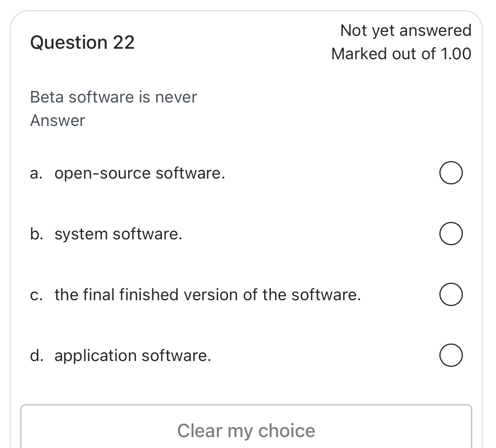
Task: Select the radio button for option d
Action: pos(451,355)
